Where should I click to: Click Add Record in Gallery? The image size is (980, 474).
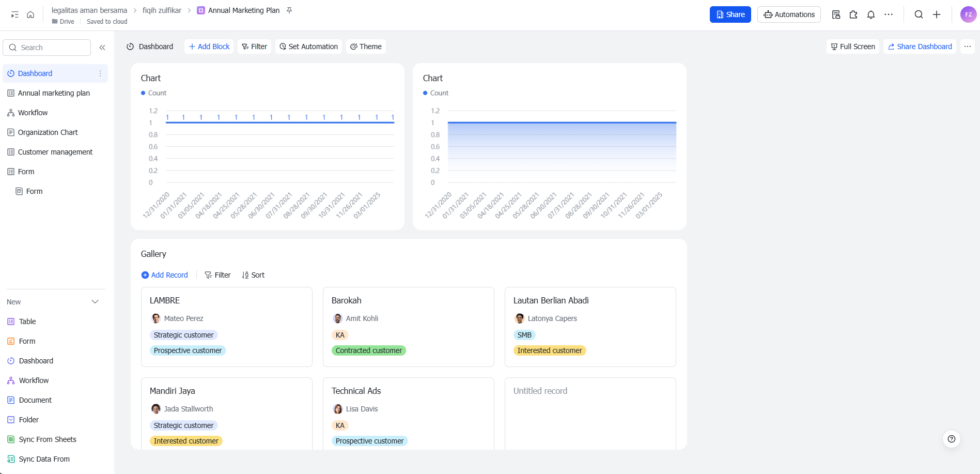[x=165, y=275]
